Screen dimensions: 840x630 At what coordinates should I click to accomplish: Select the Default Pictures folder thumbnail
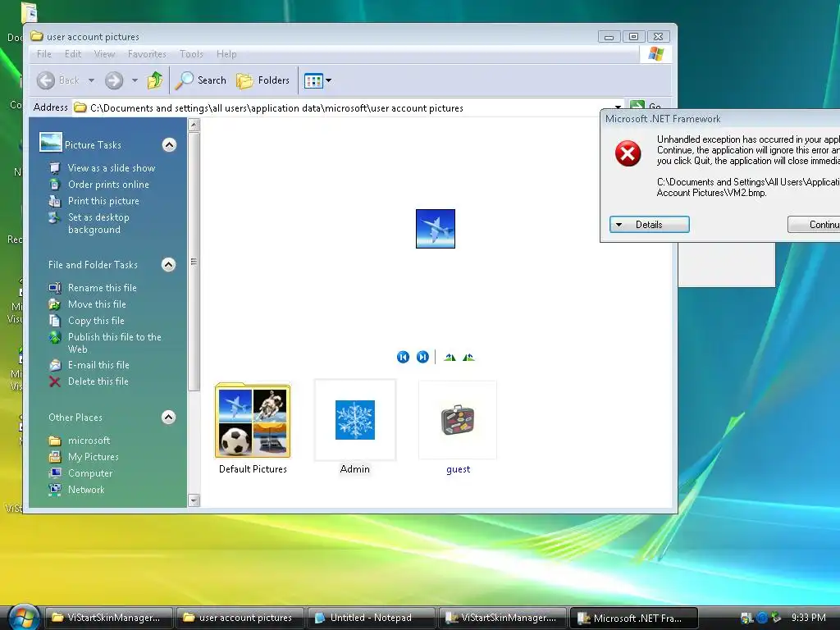click(x=253, y=421)
